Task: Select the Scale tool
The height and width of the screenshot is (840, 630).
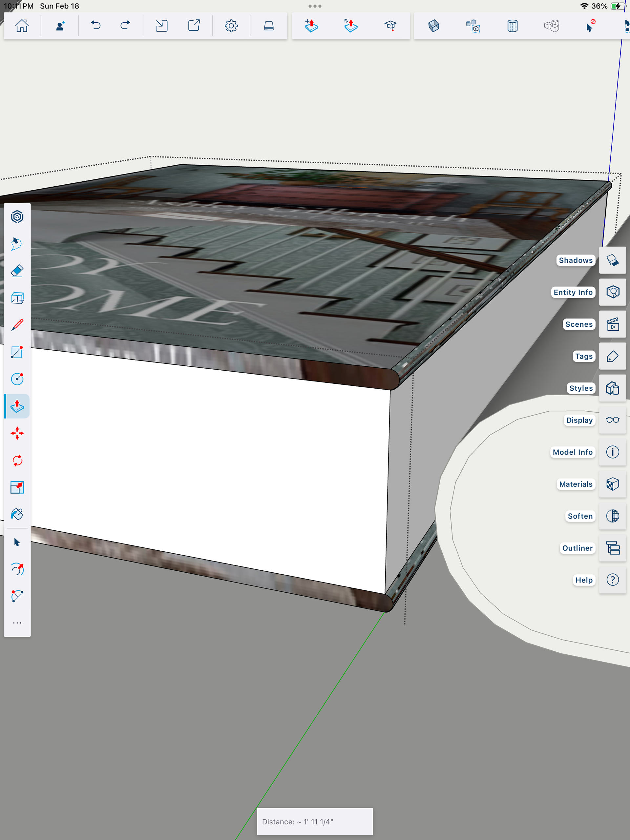Action: tap(17, 487)
